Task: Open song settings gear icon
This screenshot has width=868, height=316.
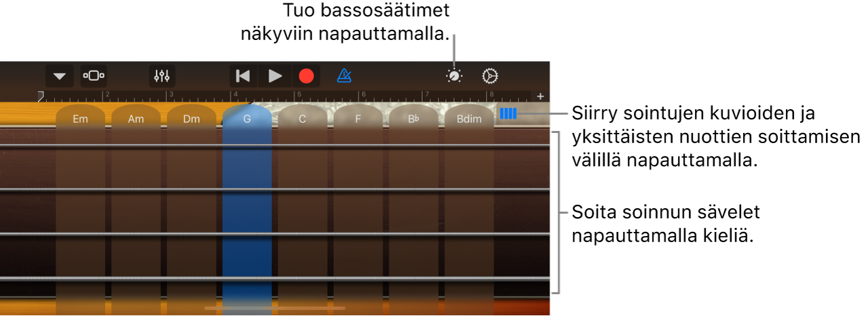Action: pyautogui.click(x=490, y=76)
